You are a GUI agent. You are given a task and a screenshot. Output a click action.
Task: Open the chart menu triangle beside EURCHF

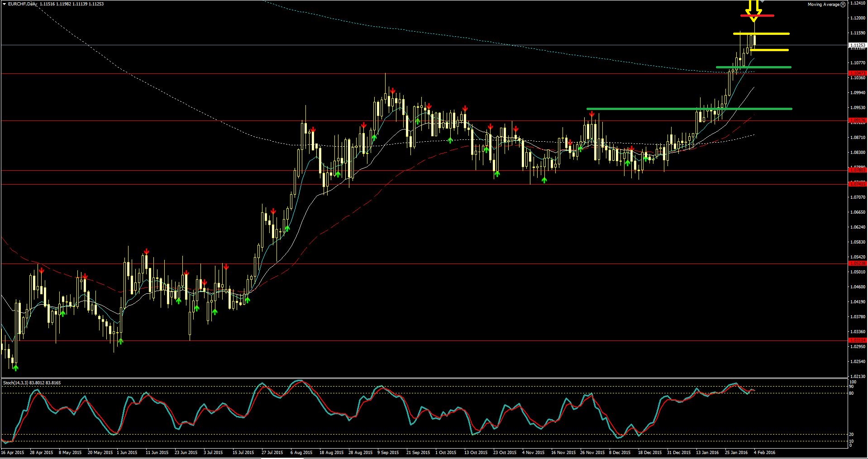click(x=4, y=4)
